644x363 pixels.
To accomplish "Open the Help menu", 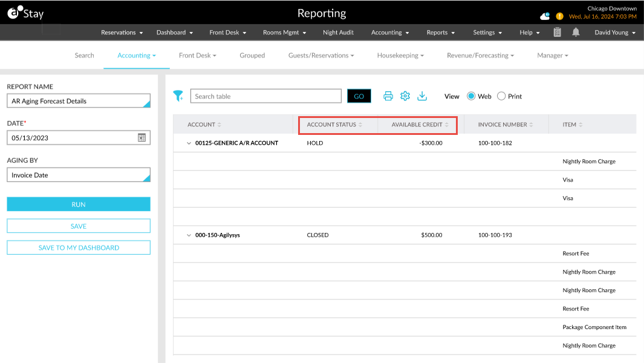I will [530, 33].
